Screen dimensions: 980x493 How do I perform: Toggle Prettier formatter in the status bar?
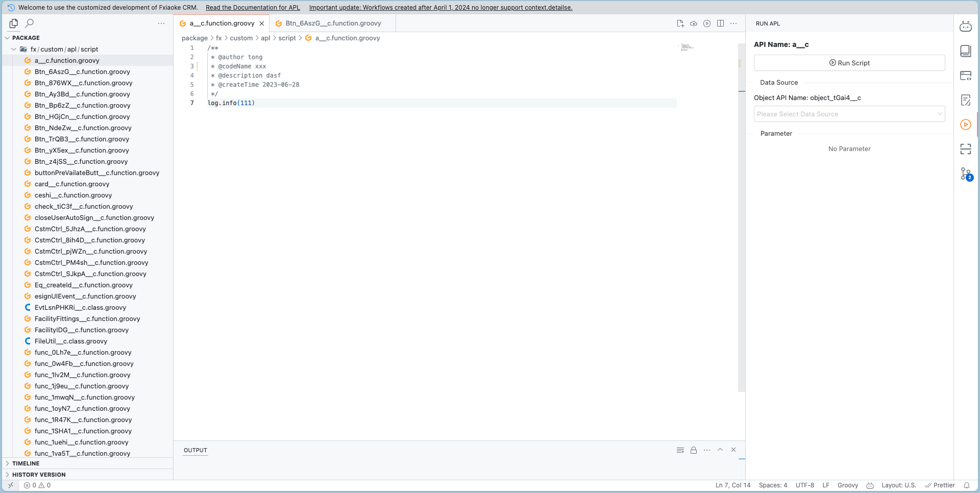(940, 485)
